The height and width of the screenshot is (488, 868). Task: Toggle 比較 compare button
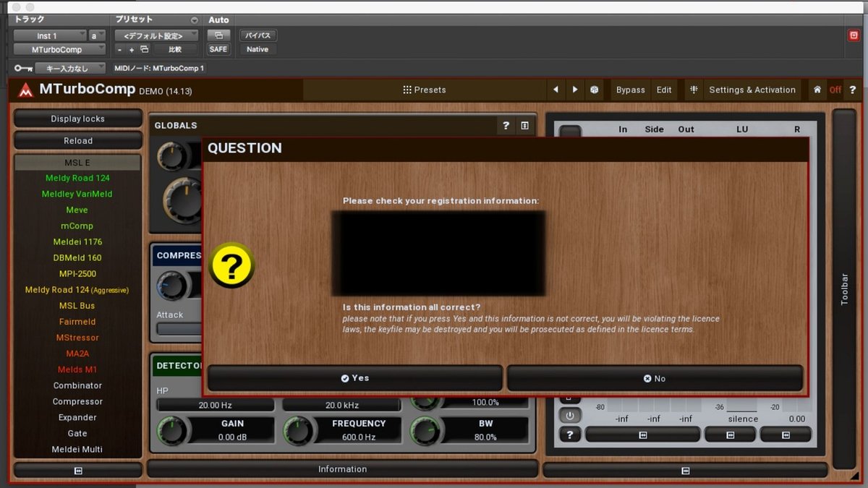click(175, 49)
